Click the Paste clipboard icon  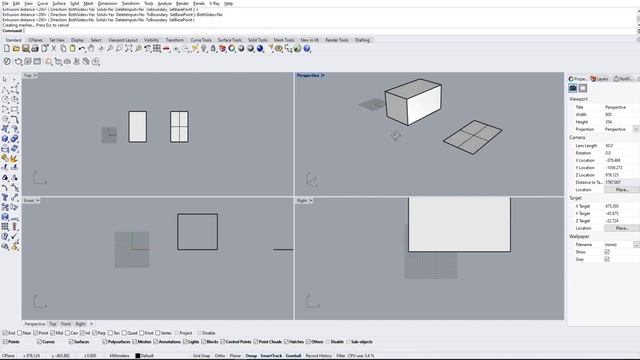point(72,49)
